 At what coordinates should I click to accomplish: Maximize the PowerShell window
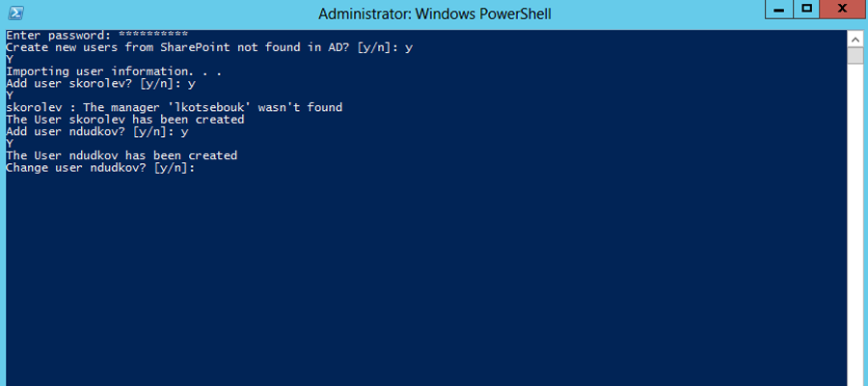(807, 10)
